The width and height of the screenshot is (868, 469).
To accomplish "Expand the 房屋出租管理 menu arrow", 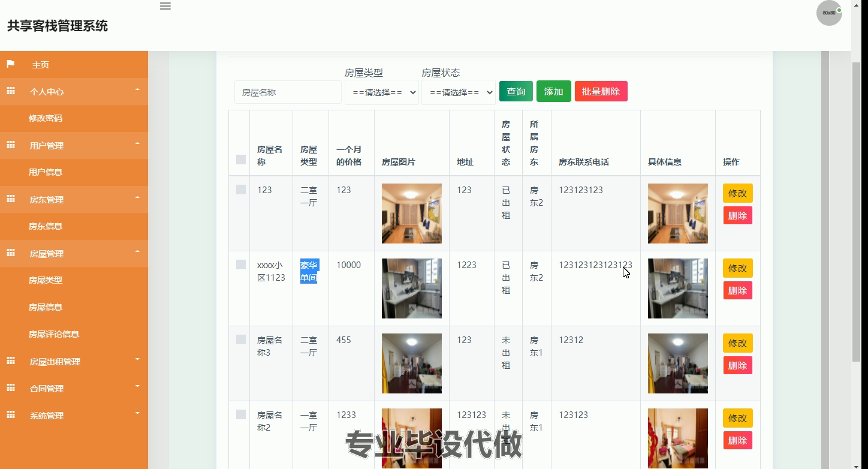I will point(137,360).
